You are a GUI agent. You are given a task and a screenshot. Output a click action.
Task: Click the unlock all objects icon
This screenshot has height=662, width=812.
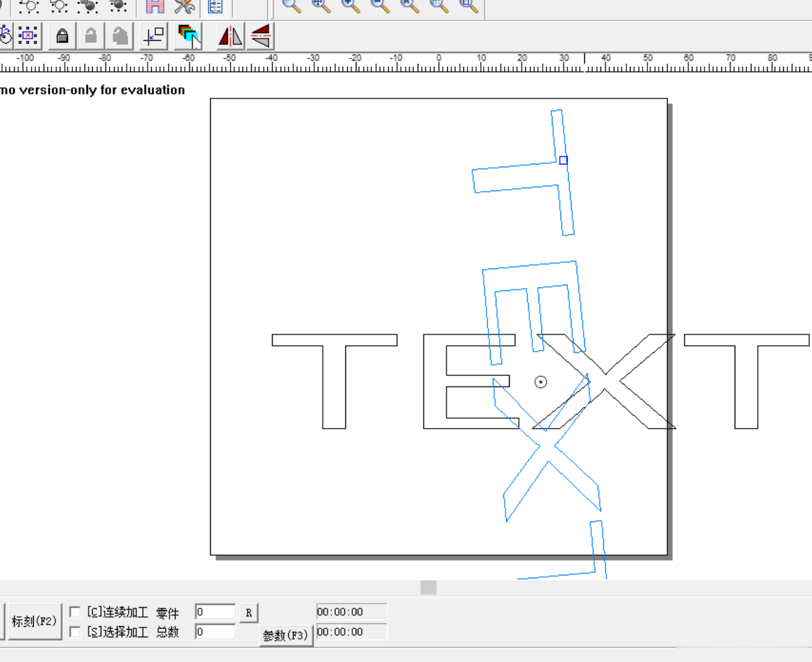tap(120, 36)
